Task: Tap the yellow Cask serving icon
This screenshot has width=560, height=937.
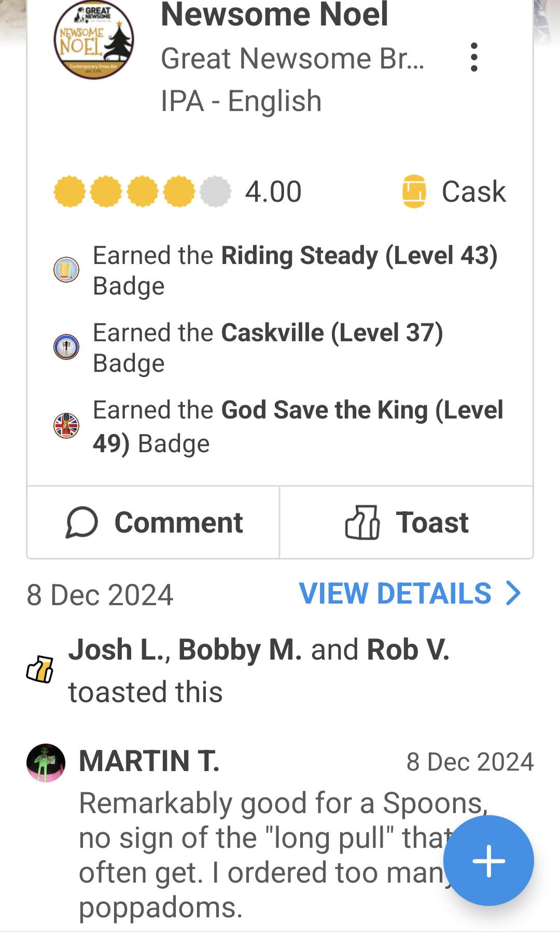Action: pos(414,191)
